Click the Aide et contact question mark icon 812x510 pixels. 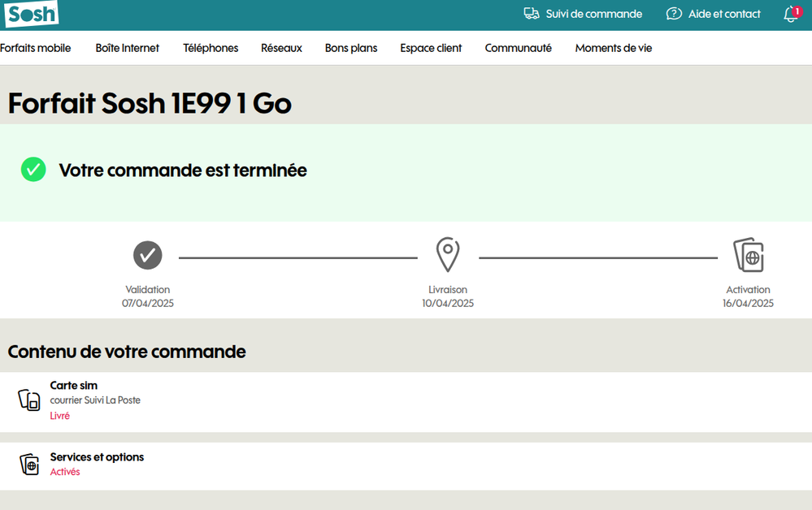[674, 14]
